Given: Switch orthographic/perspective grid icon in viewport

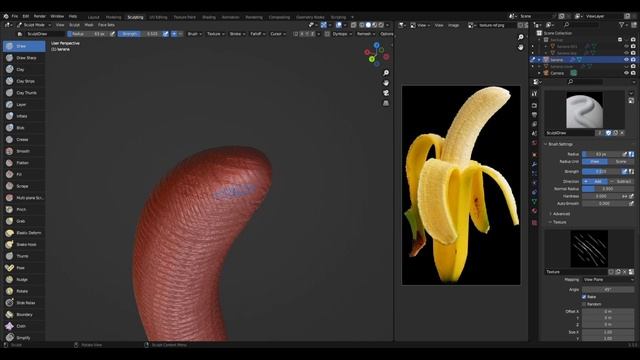Looking at the screenshot, I should click(x=386, y=103).
